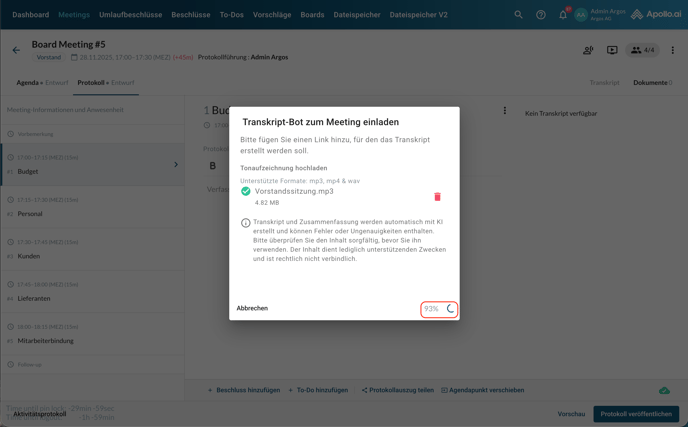This screenshot has height=427, width=688.
Task: Click the back arrow beside Board Meeting #5
Action: (x=16, y=50)
